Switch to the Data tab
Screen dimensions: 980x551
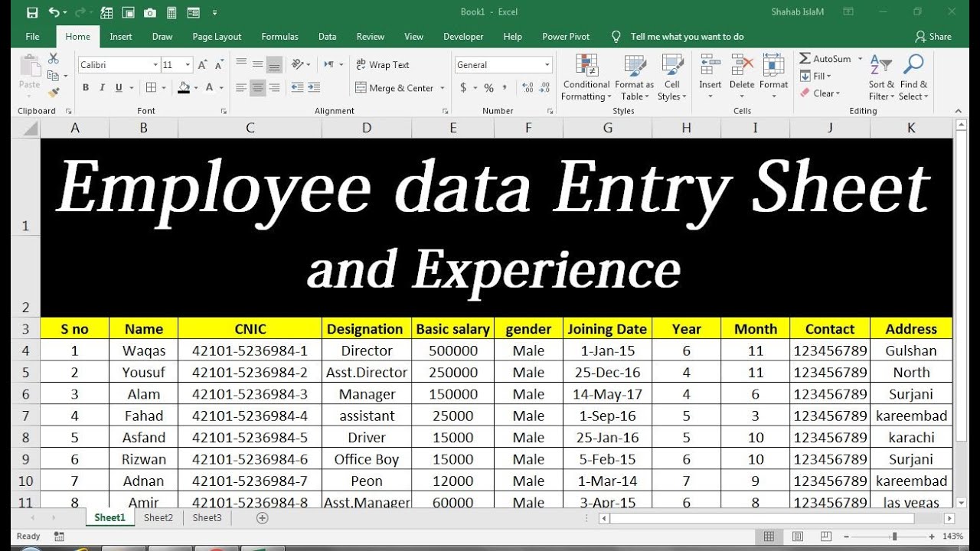(328, 37)
